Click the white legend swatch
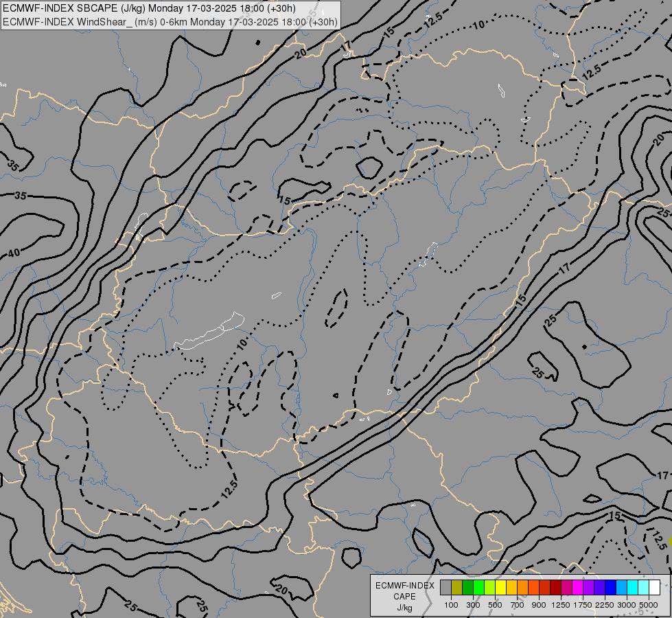 pyautogui.click(x=654, y=587)
